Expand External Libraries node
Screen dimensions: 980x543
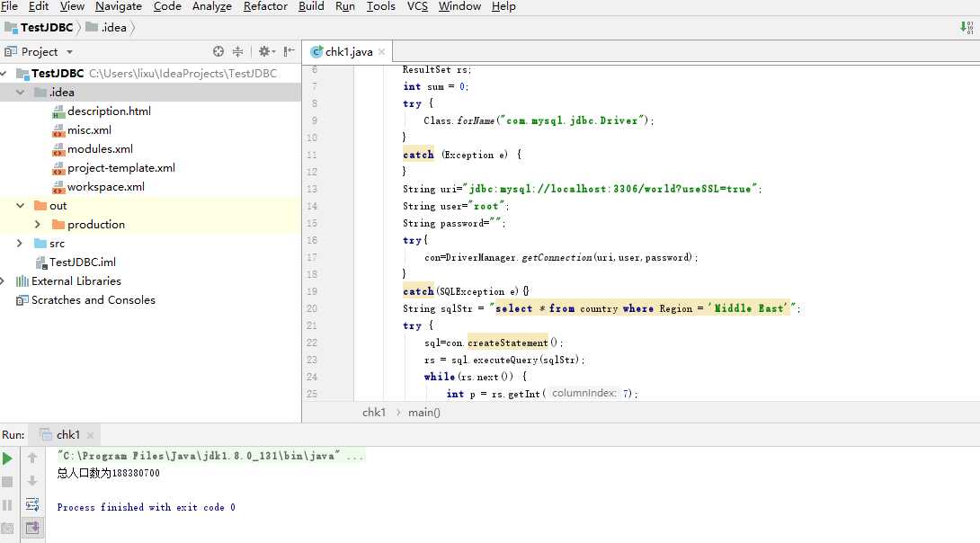pos(3,281)
